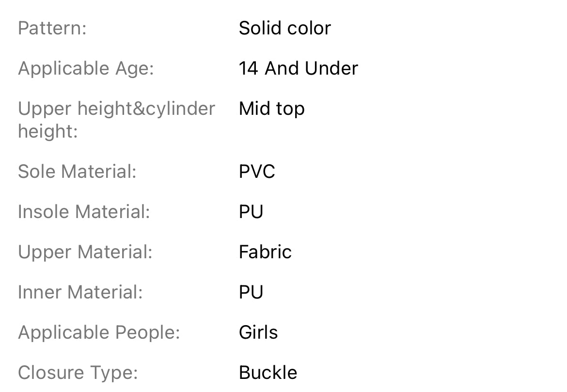The height and width of the screenshot is (392, 567).
Task: Click the 'Inner Material:' label
Action: point(80,292)
